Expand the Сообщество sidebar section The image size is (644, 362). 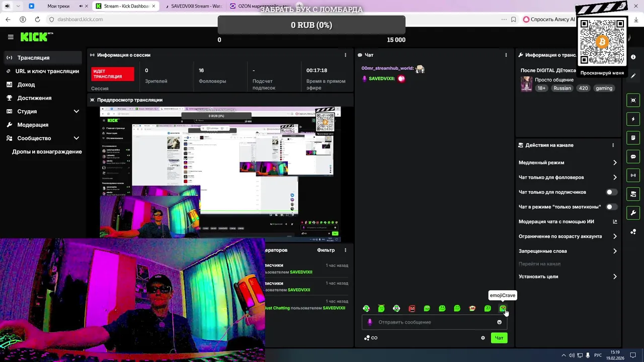point(76,138)
